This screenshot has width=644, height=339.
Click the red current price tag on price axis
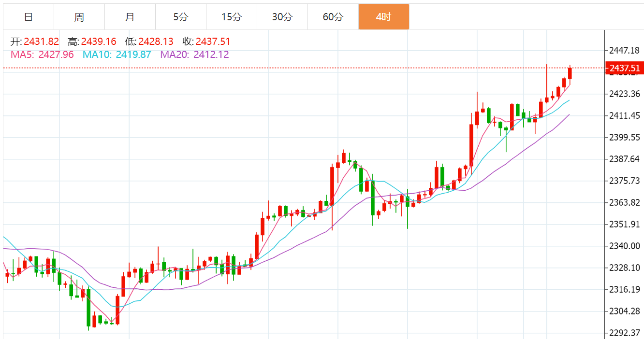tap(625, 68)
